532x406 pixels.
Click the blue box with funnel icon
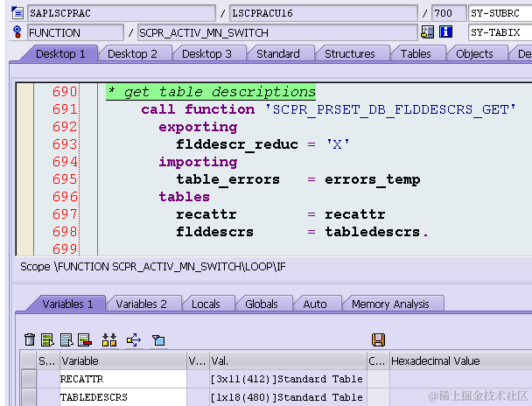coord(158,339)
